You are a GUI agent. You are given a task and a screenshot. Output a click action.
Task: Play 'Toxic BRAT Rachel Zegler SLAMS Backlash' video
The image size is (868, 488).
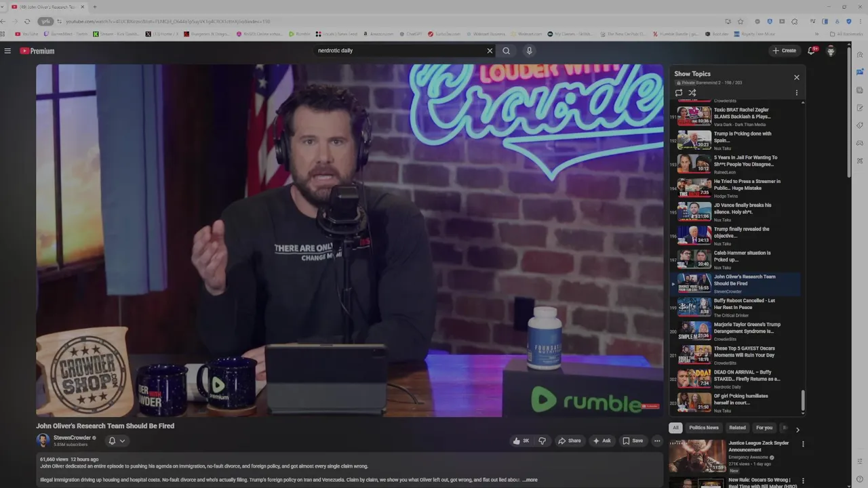coord(735,116)
